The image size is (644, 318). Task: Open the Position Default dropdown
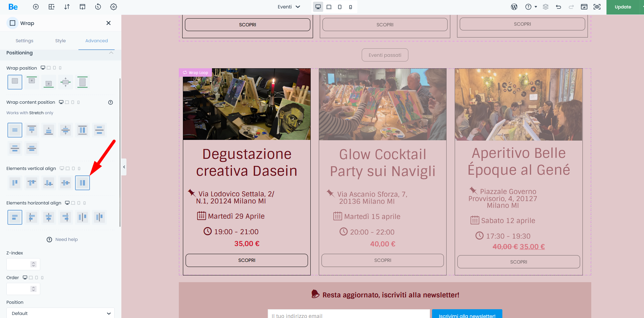60,313
